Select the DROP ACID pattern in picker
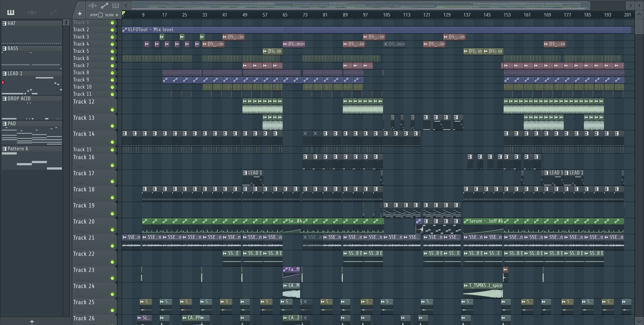The width and height of the screenshot is (644, 325). (32, 108)
